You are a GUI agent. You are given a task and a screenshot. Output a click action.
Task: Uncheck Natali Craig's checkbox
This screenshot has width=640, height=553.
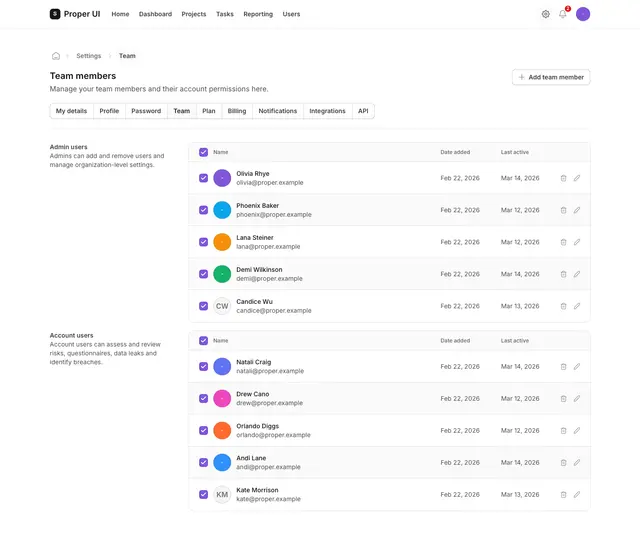pyautogui.click(x=203, y=366)
